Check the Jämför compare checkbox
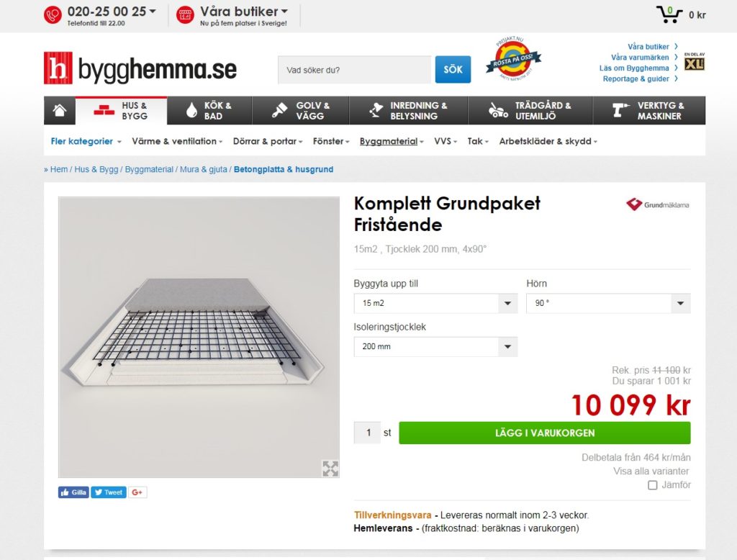Screen dimensions: 737x560 [x=652, y=485]
